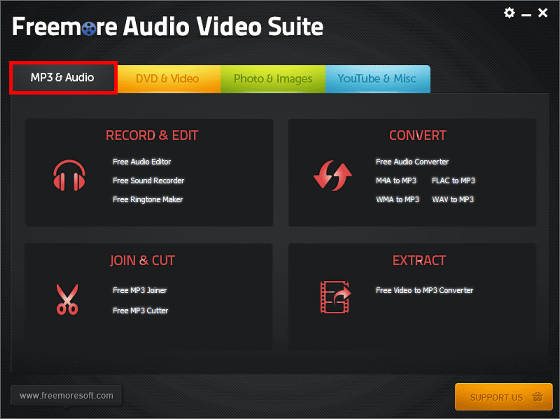Launch Free Ringtone Maker
The height and width of the screenshot is (419, 560).
[x=148, y=199]
